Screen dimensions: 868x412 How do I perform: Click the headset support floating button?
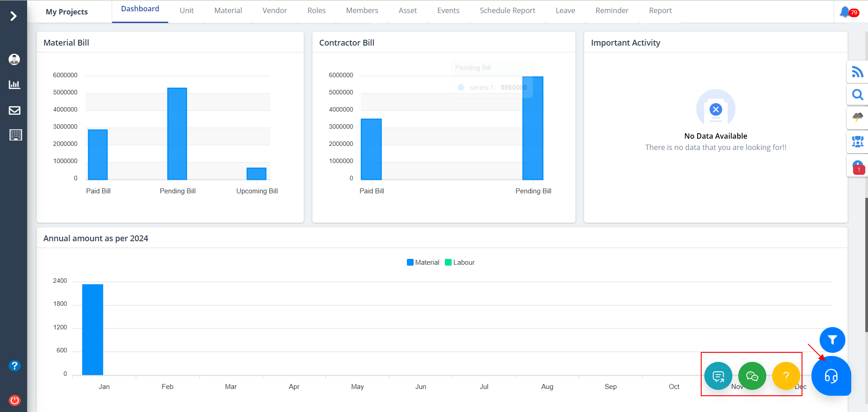[x=831, y=376]
